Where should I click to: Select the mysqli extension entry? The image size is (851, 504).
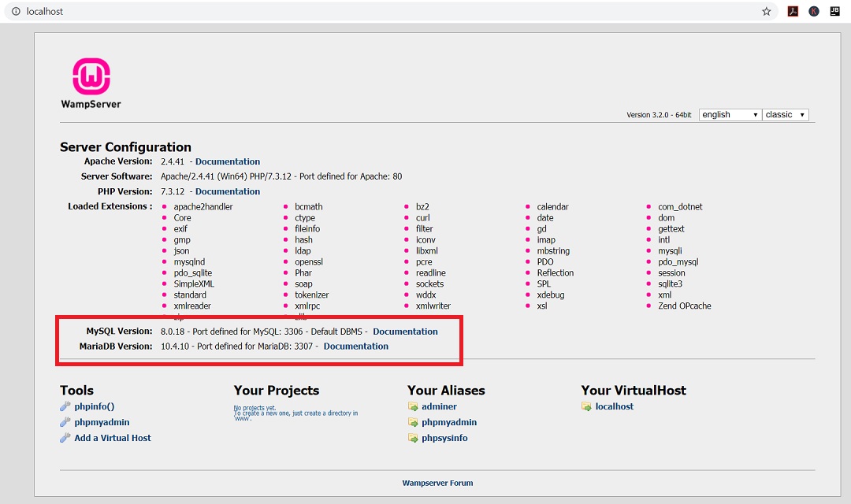tap(671, 250)
